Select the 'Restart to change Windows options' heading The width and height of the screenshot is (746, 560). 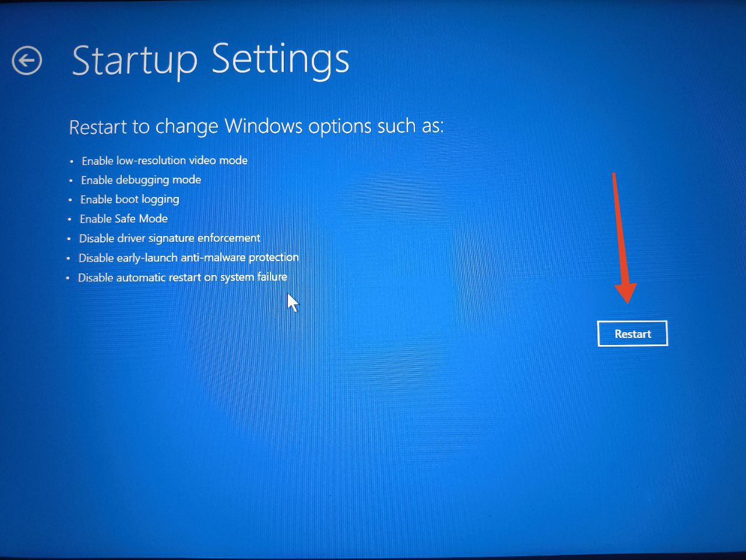click(x=256, y=126)
